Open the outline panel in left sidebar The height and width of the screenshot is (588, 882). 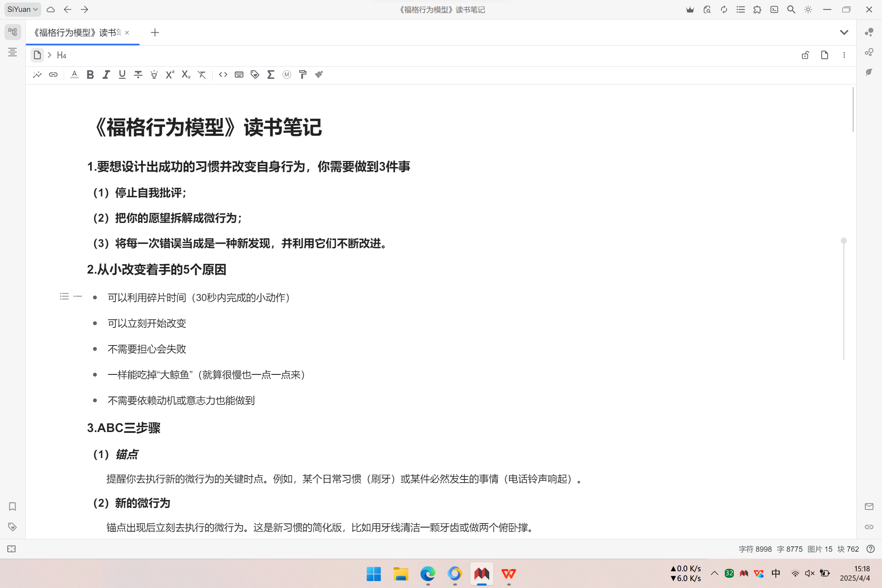click(x=13, y=52)
